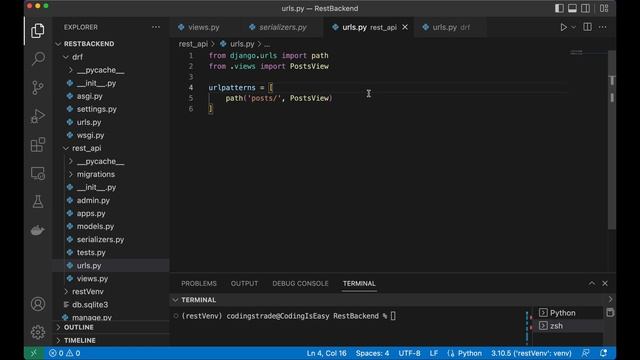Click the Run Python File play button

click(563, 27)
